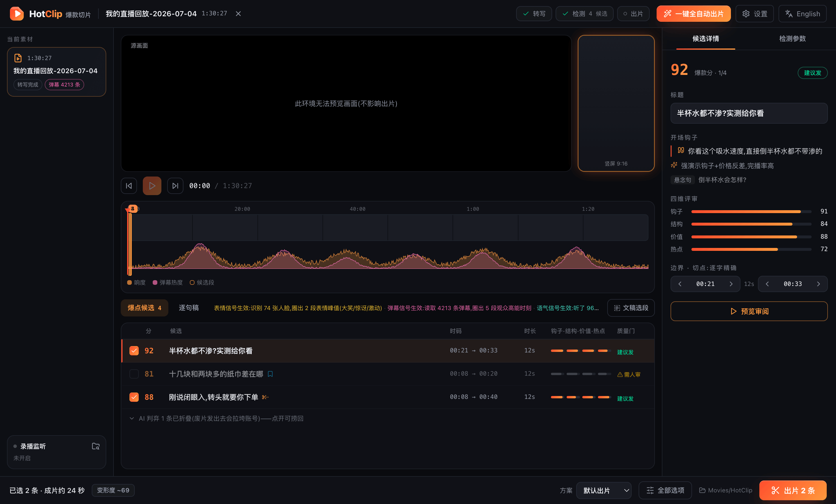Switch to the 检测参数 tab
This screenshot has width=836, height=504.
click(792, 39)
